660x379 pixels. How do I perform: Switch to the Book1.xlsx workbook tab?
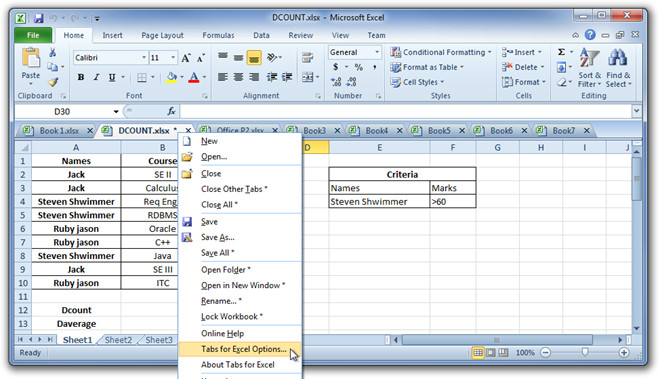(59, 131)
